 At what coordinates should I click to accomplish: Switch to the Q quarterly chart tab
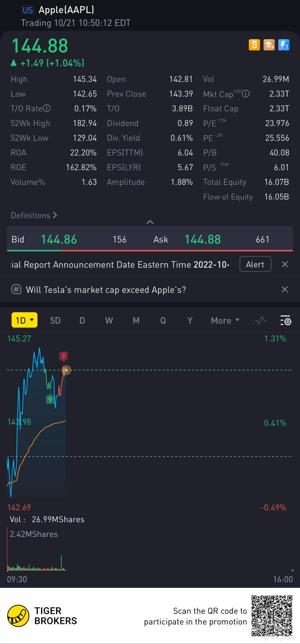coord(163,320)
